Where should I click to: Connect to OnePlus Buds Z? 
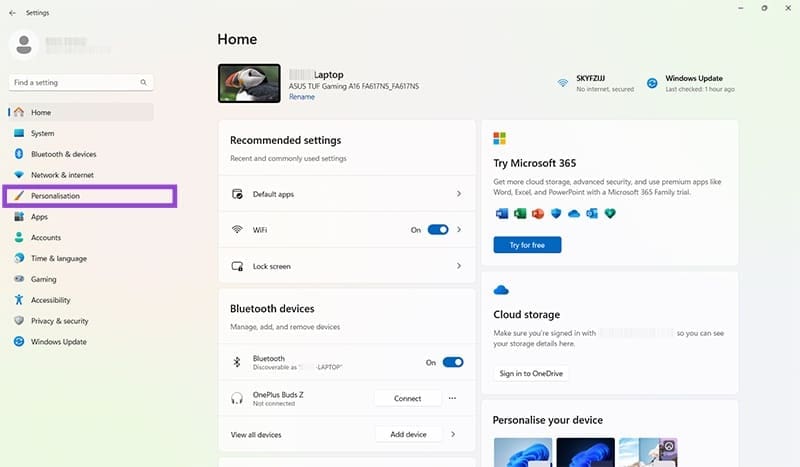point(408,398)
